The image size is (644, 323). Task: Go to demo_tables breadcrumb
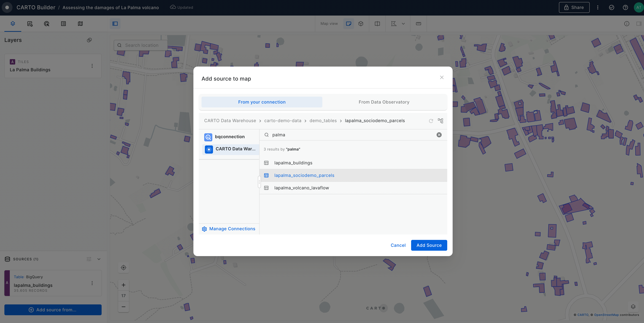(323, 121)
